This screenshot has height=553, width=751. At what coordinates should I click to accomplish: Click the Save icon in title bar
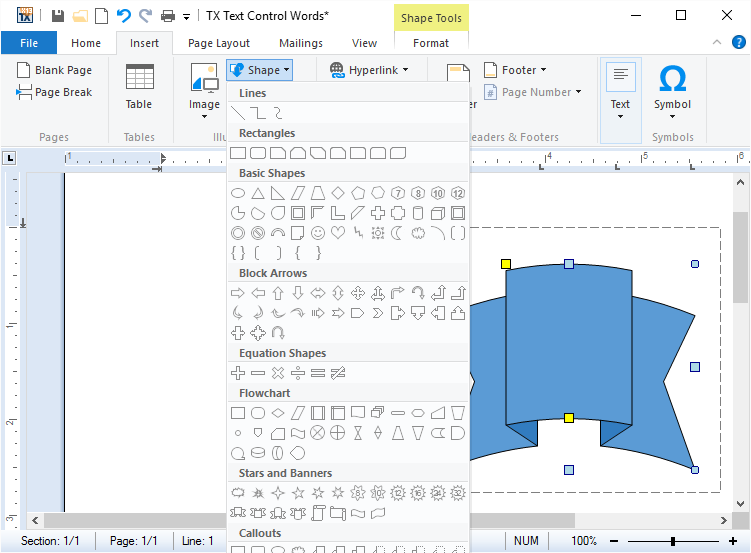[x=58, y=16]
